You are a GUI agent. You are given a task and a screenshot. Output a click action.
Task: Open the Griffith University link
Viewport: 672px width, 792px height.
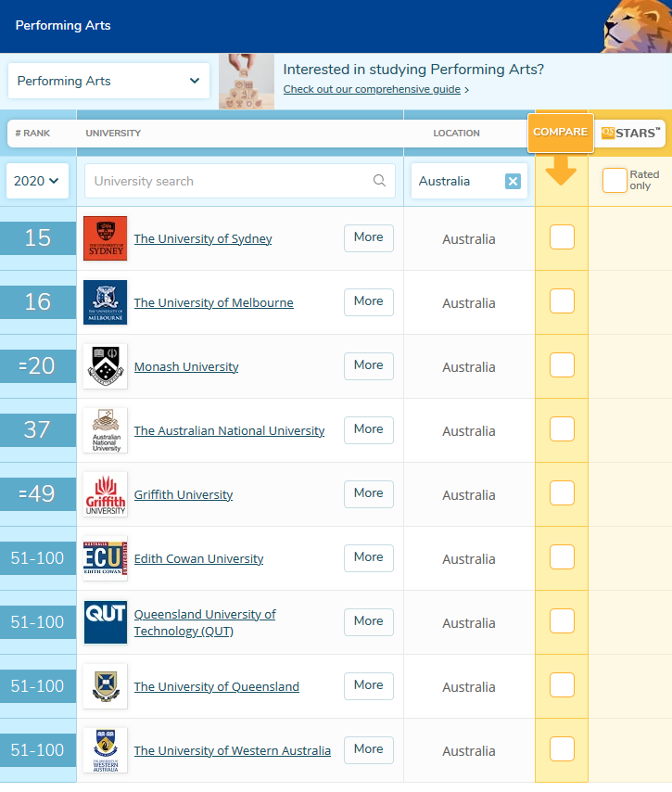click(184, 494)
